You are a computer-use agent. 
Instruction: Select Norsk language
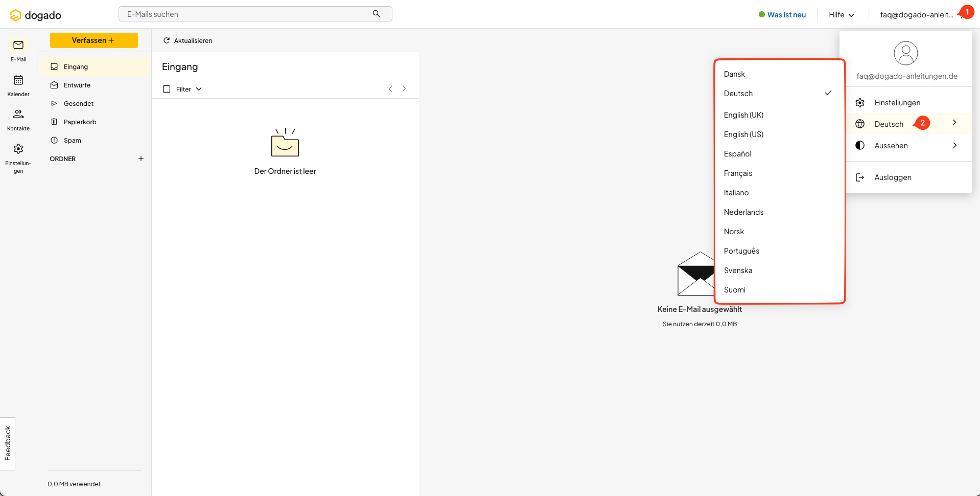(780, 232)
